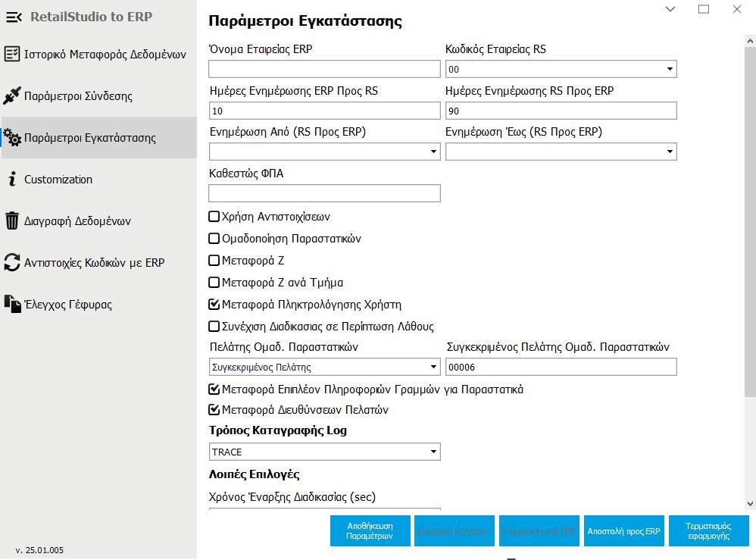Click the Customization info icon
The image size is (756, 560).
tap(12, 180)
